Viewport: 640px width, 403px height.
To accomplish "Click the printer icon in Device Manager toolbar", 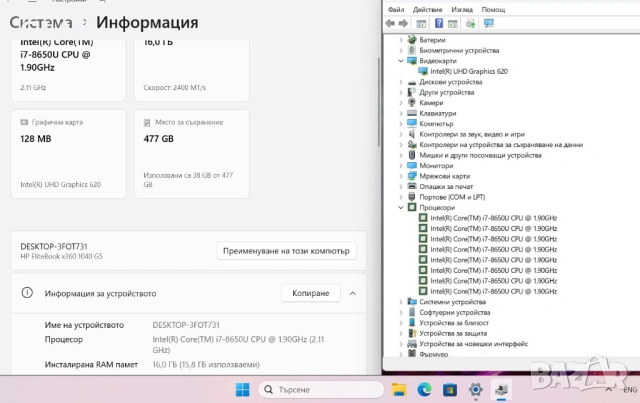I will tap(471, 23).
